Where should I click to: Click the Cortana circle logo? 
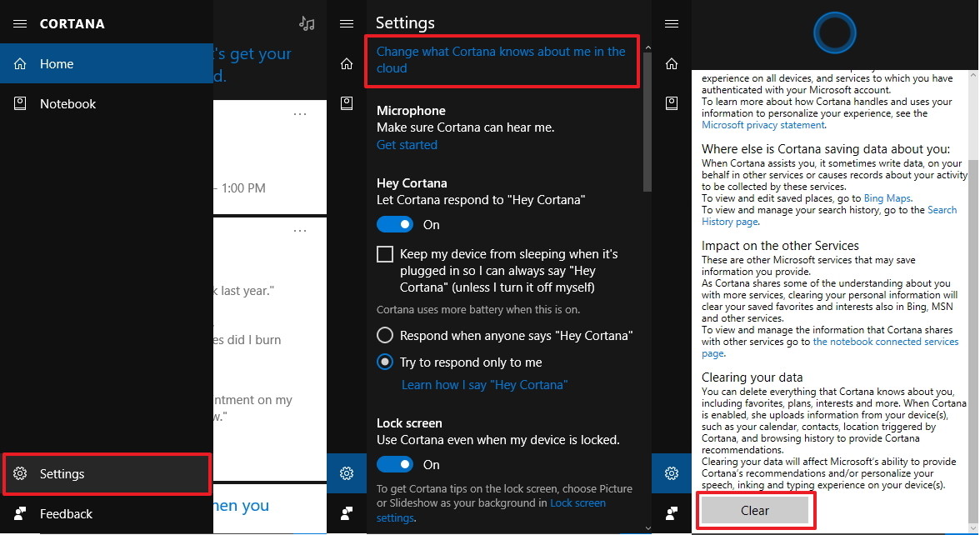[833, 32]
